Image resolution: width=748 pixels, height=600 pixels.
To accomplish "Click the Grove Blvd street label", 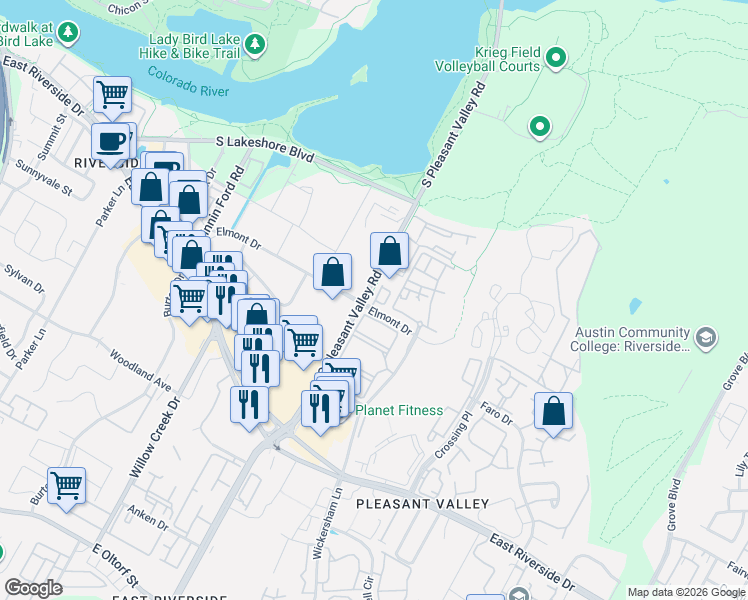I will (673, 505).
